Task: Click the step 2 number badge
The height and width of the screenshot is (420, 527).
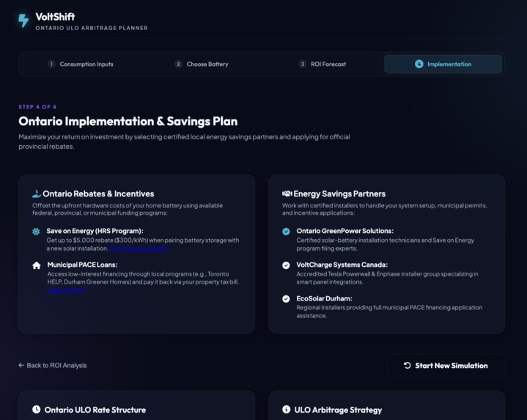Action: (x=178, y=64)
